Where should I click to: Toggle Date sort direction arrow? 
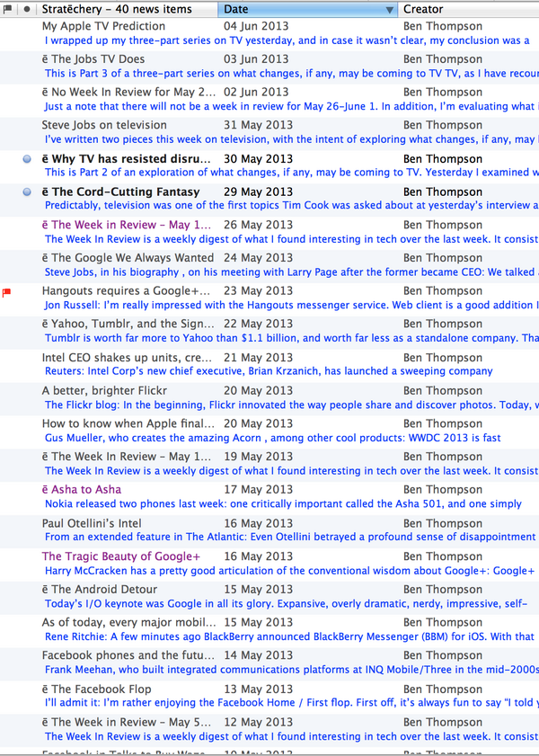pos(390,10)
